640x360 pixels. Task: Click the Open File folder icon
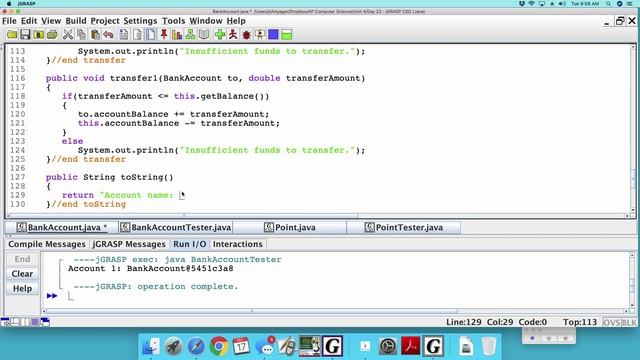point(12,35)
